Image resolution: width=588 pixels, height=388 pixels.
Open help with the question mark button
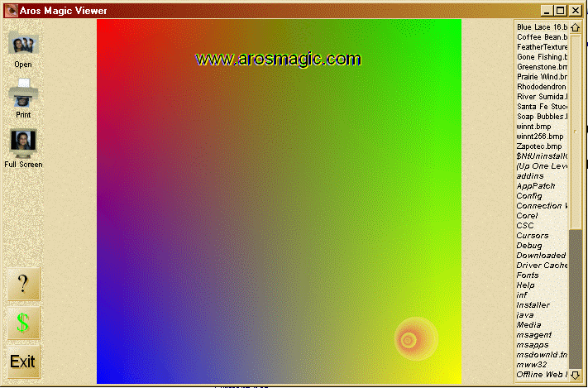(x=23, y=284)
